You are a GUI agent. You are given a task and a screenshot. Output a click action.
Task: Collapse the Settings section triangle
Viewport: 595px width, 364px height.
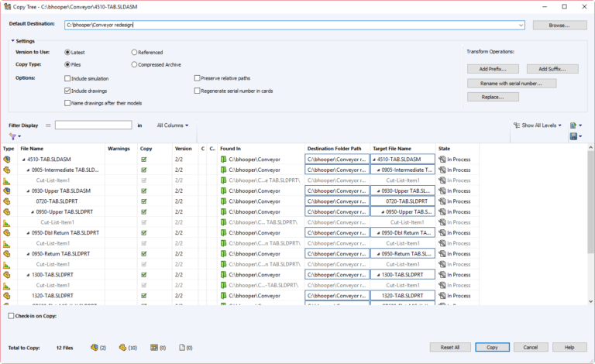12,40
